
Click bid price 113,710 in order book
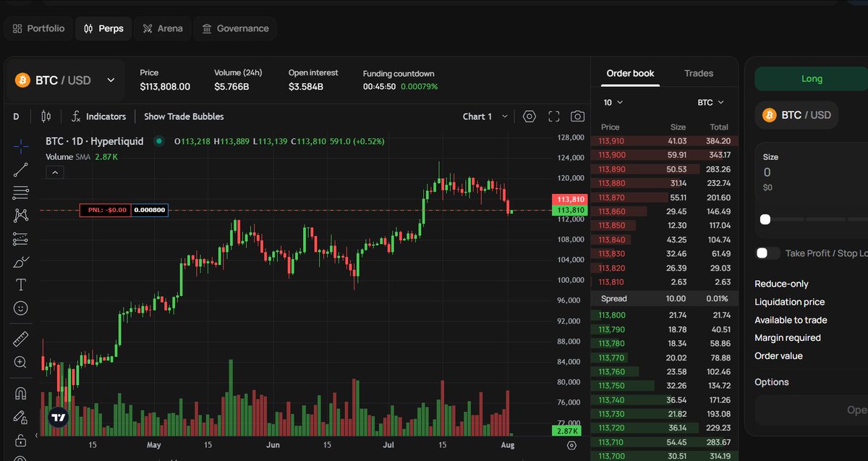click(x=612, y=442)
